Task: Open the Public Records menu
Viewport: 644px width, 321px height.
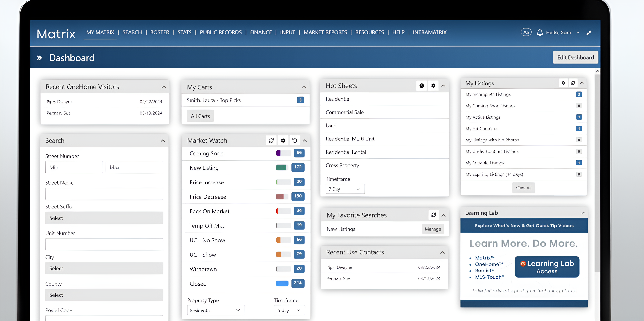Action: point(221,32)
